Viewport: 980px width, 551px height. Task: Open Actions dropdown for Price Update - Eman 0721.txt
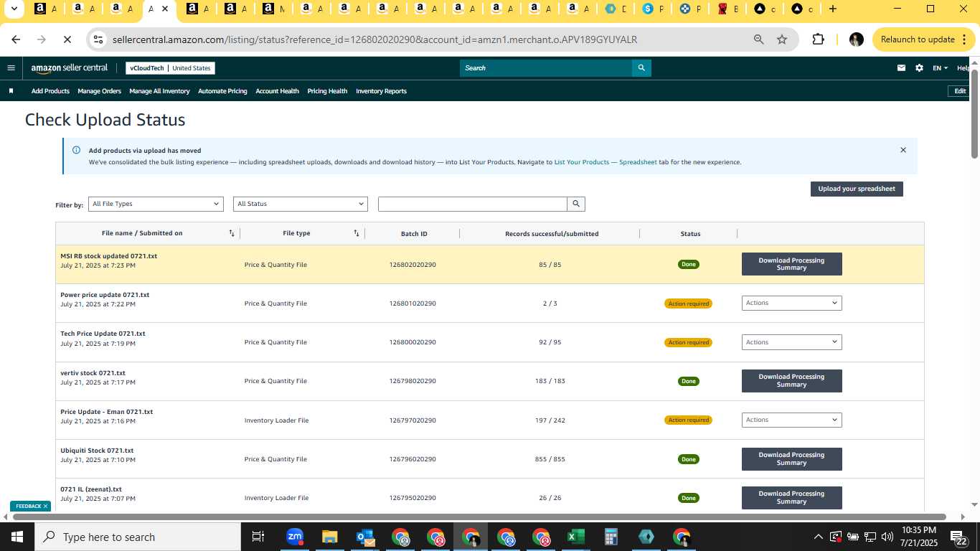point(791,420)
